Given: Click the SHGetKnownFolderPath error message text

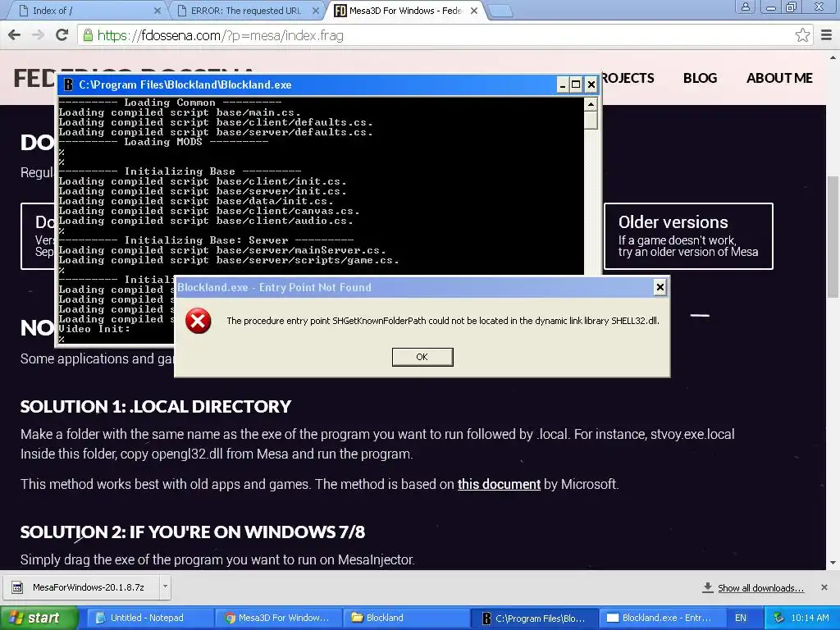Looking at the screenshot, I should 442,321.
